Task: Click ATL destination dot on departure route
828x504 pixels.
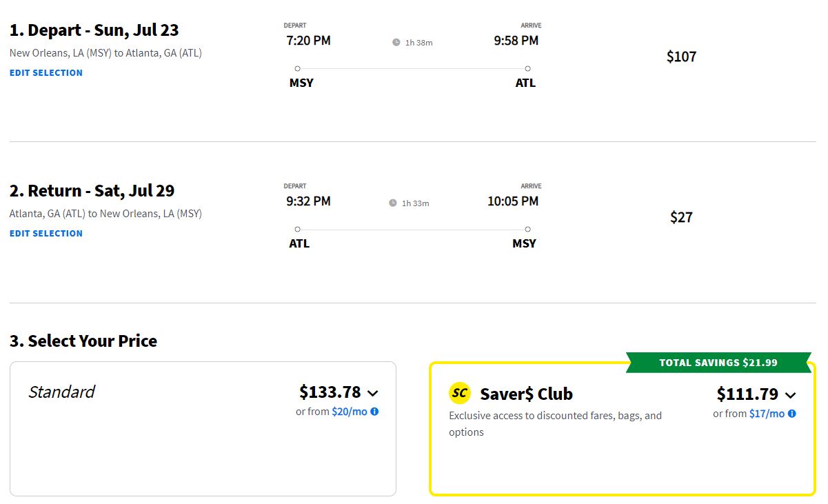Action: [x=527, y=68]
